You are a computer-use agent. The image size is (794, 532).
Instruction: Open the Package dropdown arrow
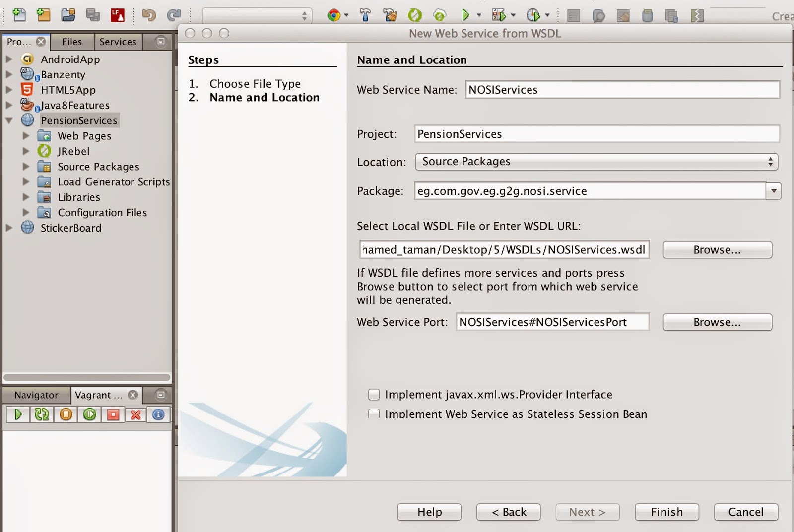click(772, 191)
